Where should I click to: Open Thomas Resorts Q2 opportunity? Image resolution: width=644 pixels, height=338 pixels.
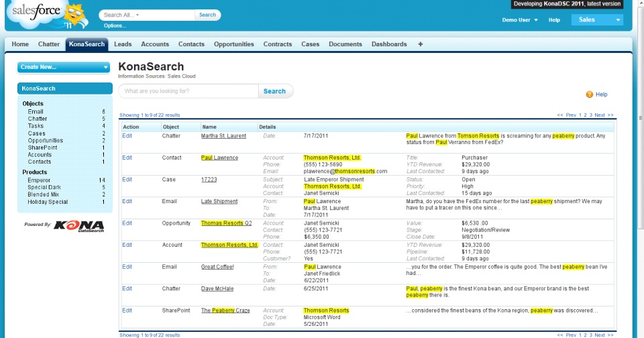(x=226, y=223)
